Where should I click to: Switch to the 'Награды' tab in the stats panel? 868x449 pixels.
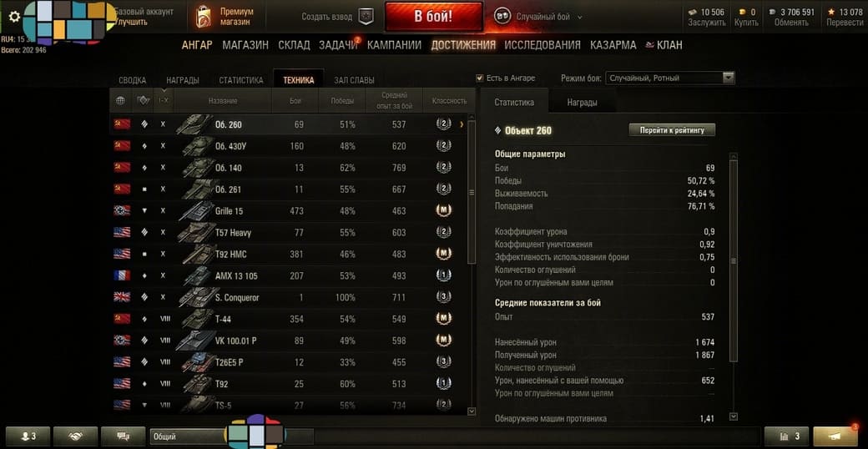[x=582, y=103]
